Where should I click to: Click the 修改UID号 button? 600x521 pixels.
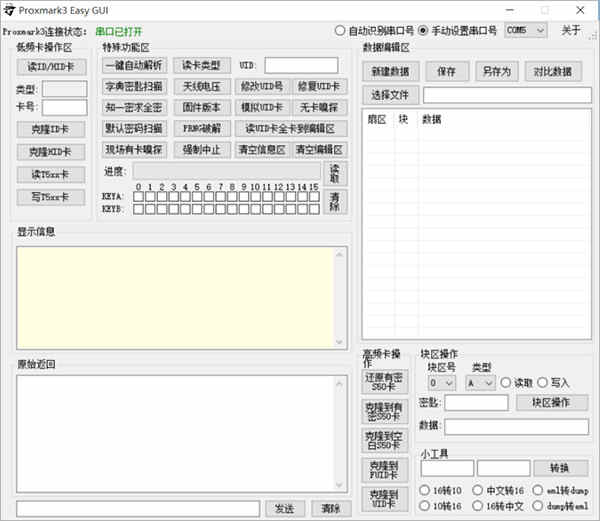point(263,86)
